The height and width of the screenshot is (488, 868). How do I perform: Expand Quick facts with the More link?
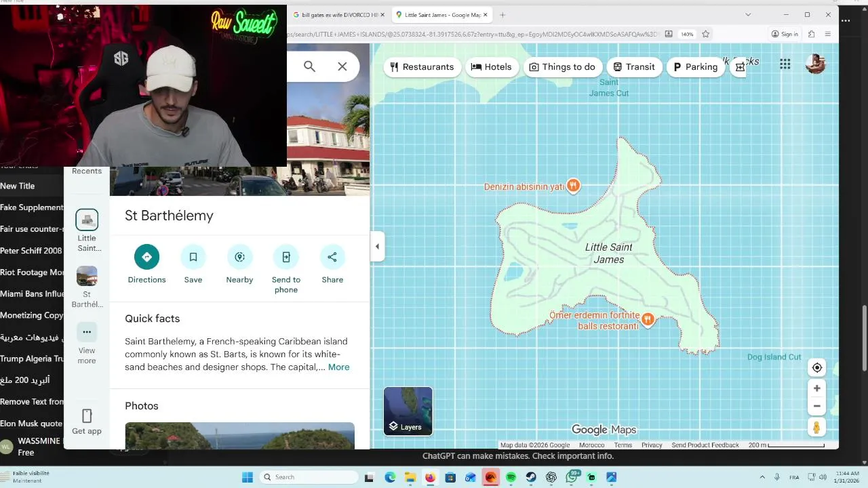339,367
